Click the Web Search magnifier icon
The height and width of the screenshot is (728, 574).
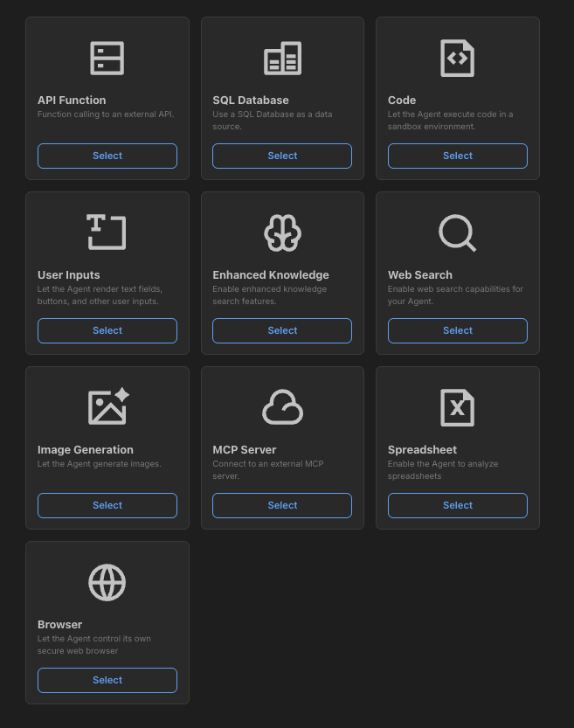click(x=458, y=232)
